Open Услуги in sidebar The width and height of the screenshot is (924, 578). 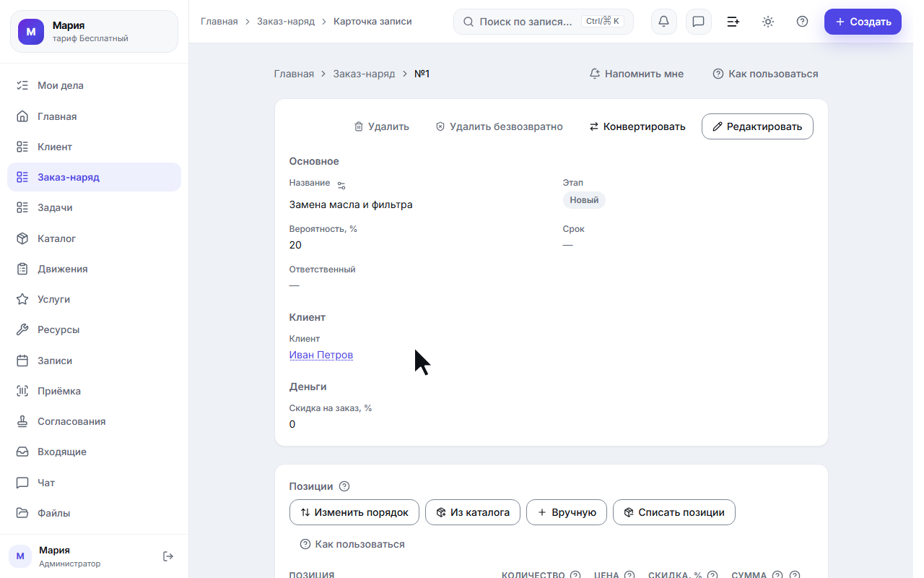pyautogui.click(x=94, y=299)
